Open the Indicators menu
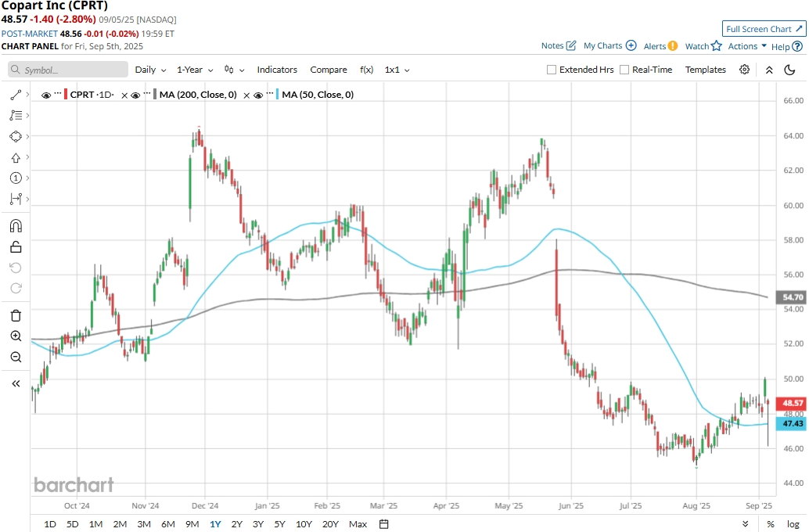 coord(277,70)
